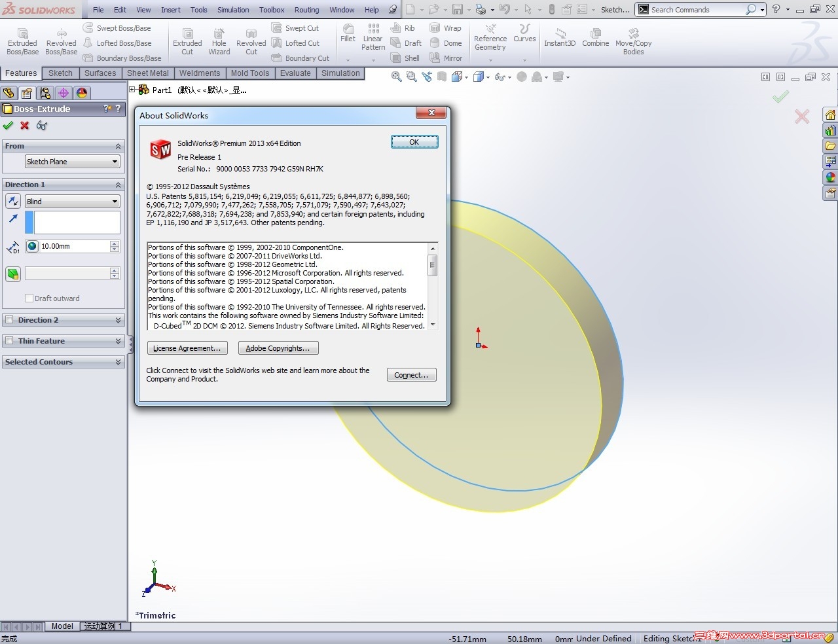The width and height of the screenshot is (838, 644).
Task: Click the green checkmark to accept Boss-Extrude
Action: (x=8, y=126)
